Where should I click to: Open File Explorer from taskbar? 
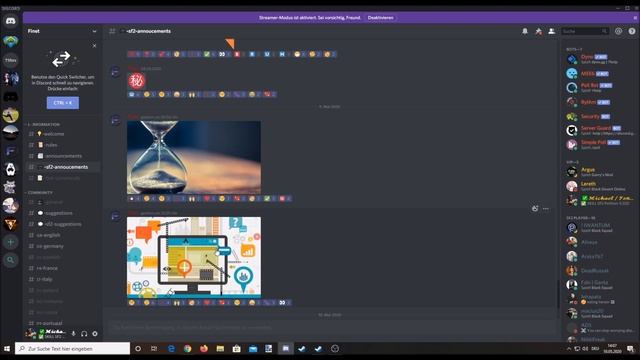(x=220, y=349)
